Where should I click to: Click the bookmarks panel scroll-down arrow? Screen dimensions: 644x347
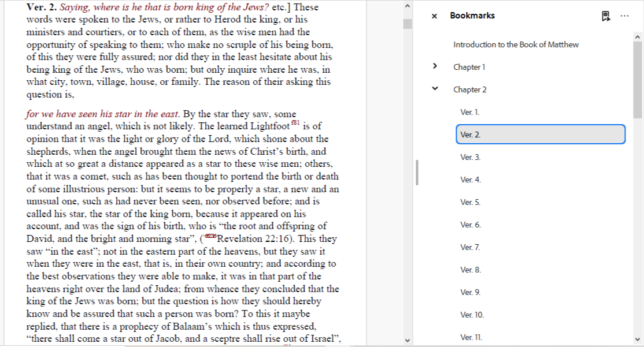[638, 339]
